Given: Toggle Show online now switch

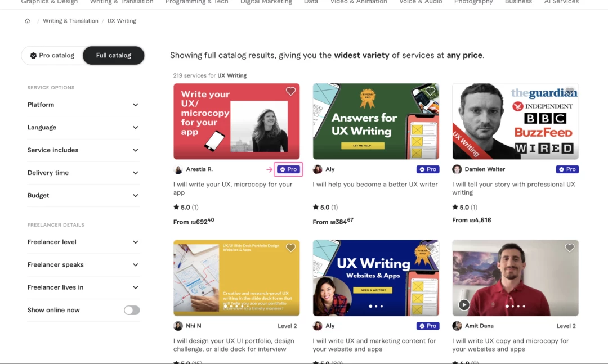Looking at the screenshot, I should point(132,310).
